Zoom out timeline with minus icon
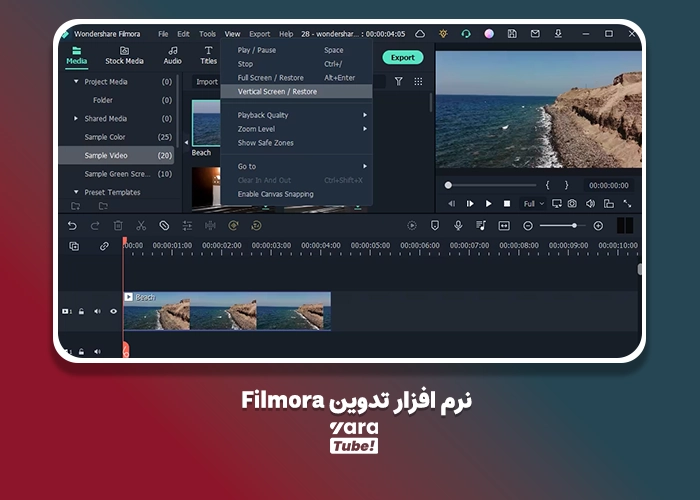The height and width of the screenshot is (500, 700). [x=528, y=226]
